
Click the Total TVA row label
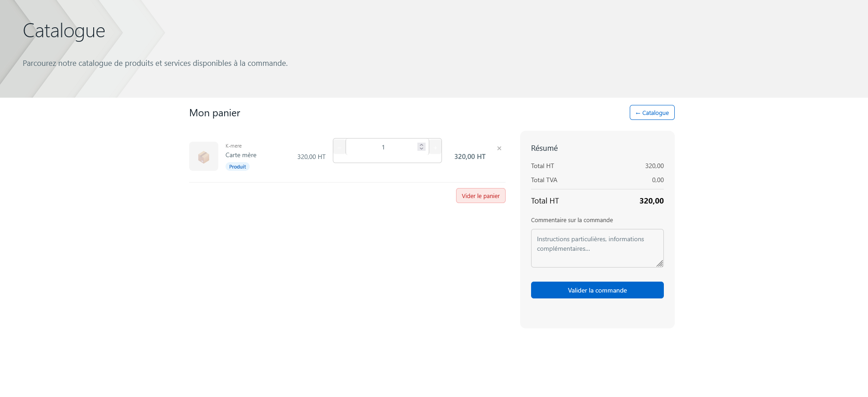[x=544, y=180]
